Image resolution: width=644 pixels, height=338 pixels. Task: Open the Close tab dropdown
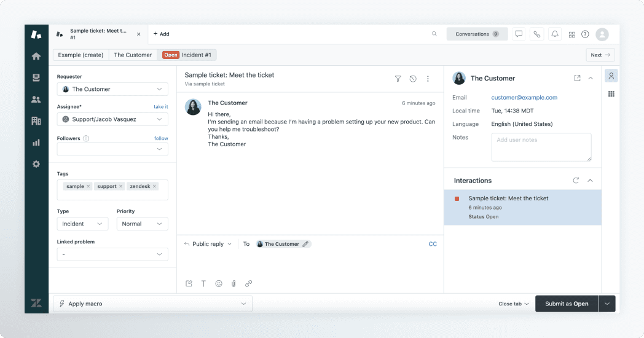tap(514, 304)
